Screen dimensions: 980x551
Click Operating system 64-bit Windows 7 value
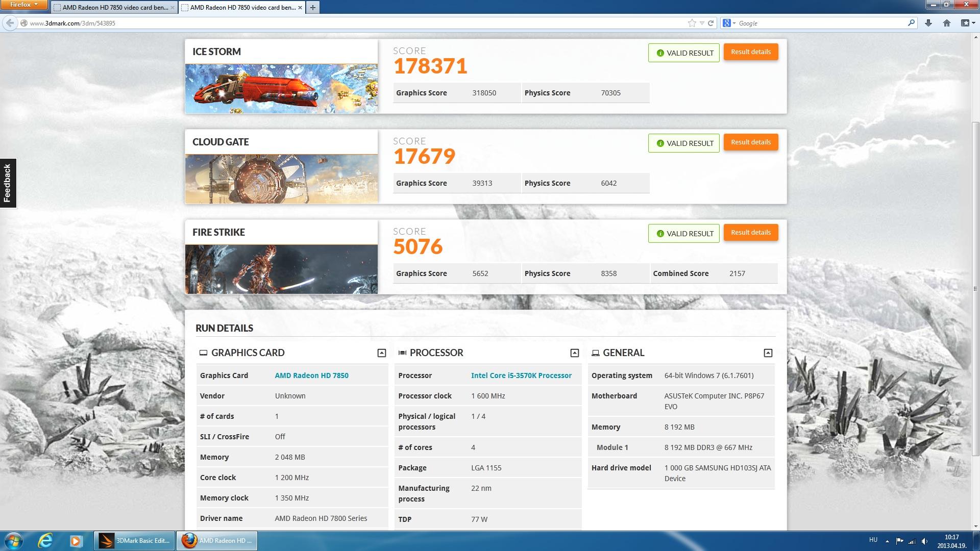tap(708, 375)
